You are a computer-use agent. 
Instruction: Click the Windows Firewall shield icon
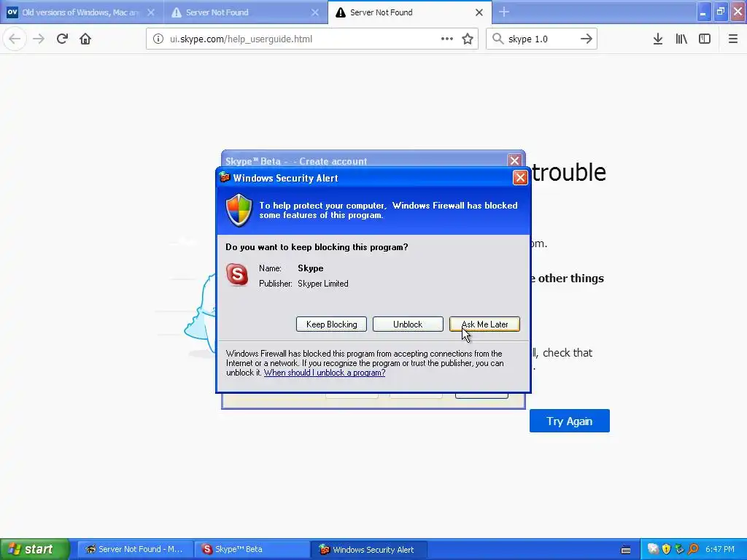pos(239,210)
